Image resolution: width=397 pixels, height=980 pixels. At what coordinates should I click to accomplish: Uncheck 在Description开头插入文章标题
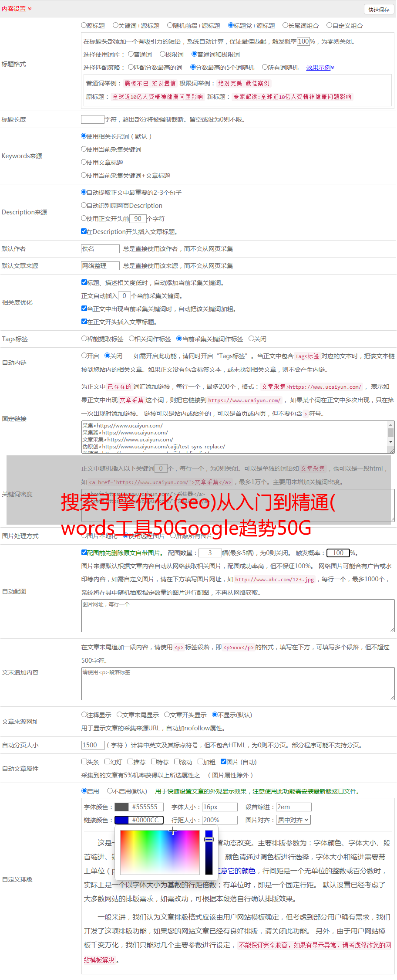coord(84,231)
